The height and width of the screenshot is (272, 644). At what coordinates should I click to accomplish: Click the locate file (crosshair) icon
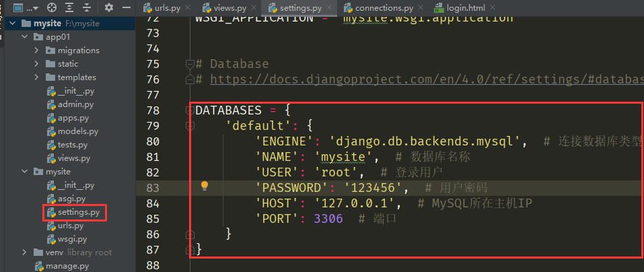coord(50,7)
